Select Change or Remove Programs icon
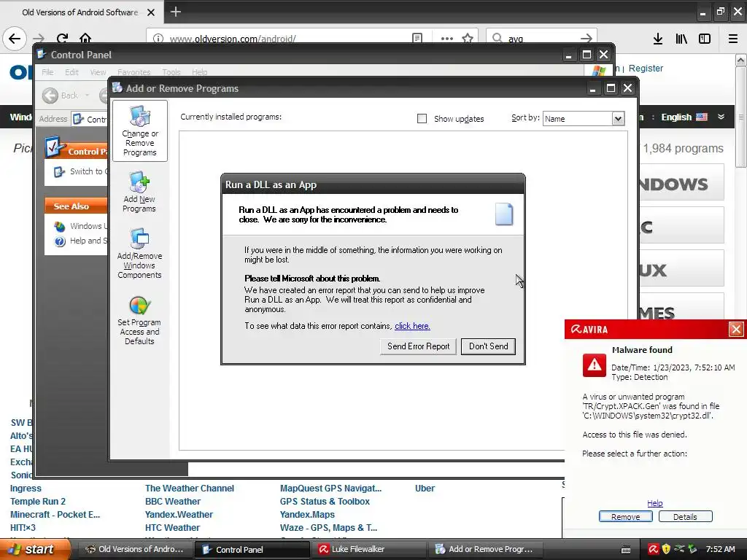 pos(139,131)
